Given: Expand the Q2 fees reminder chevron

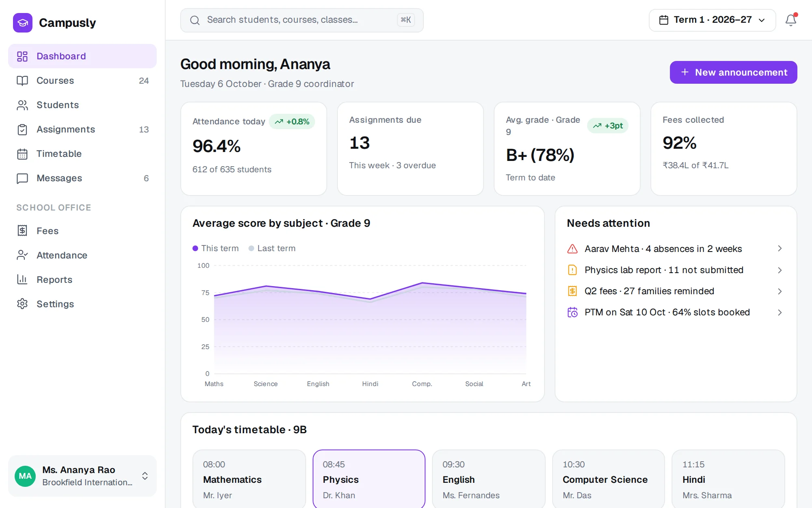Looking at the screenshot, I should 780,291.
